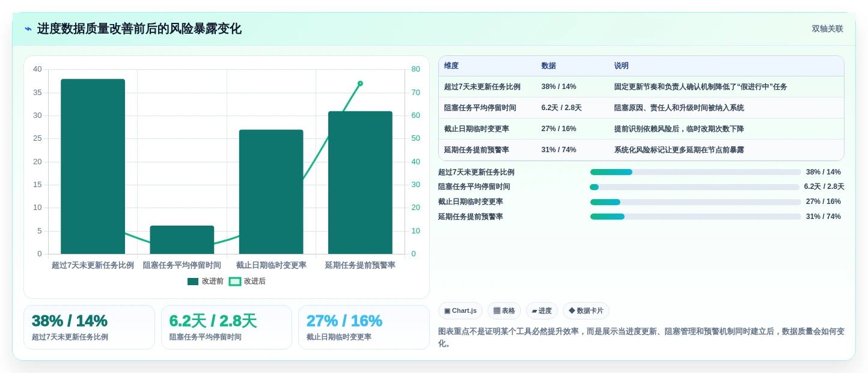Click the 数据 column header
The width and height of the screenshot is (868, 373).
pyautogui.click(x=549, y=66)
